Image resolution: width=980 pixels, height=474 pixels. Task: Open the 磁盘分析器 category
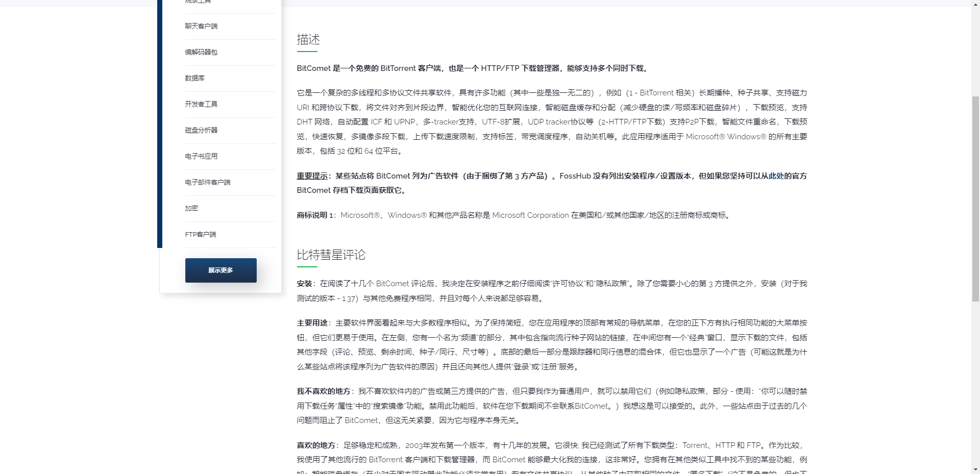(x=201, y=130)
